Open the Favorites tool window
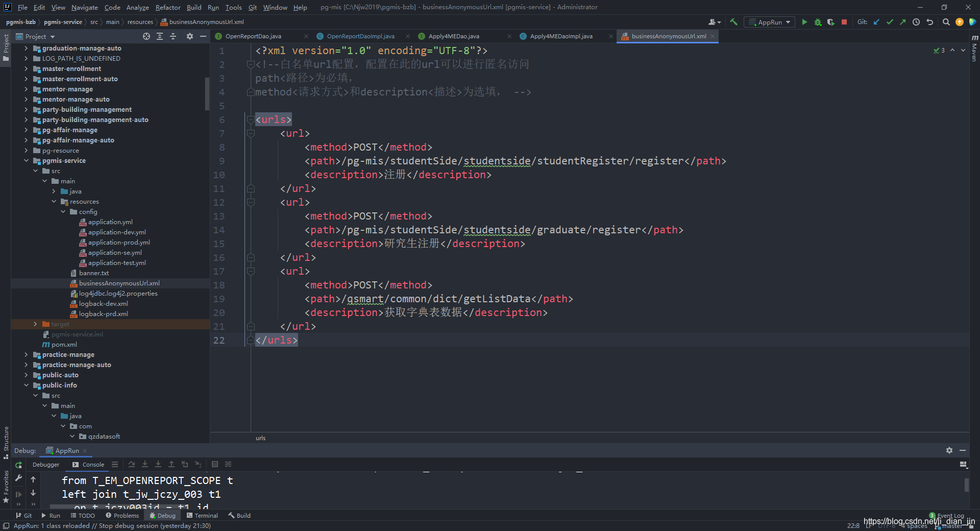The width and height of the screenshot is (980, 531). 6,487
